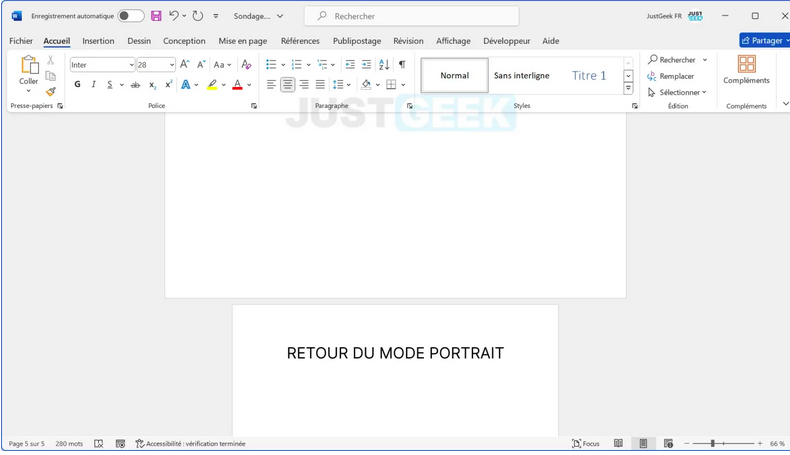Increase font size with larger A
Image resolution: width=790 pixels, height=455 pixels.
184,64
